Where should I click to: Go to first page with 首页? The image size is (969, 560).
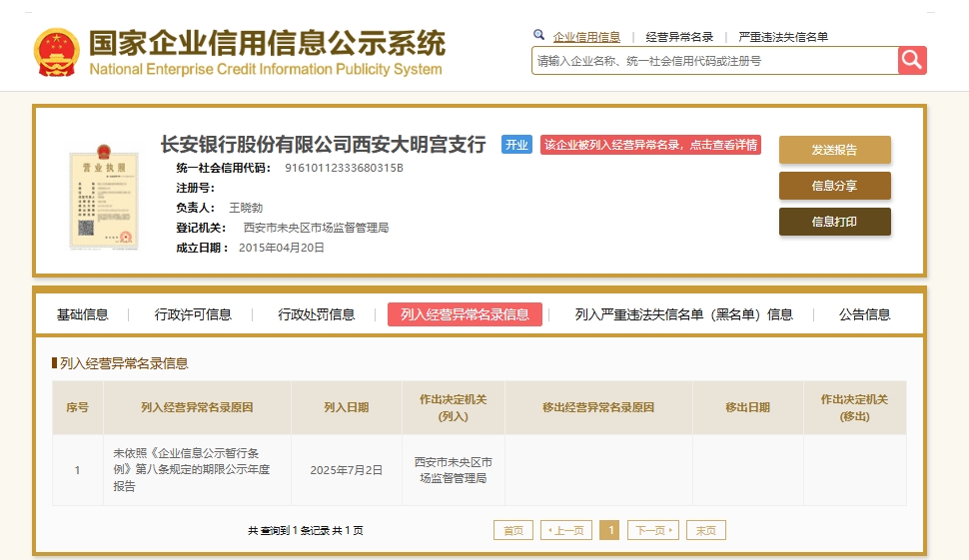tap(512, 530)
